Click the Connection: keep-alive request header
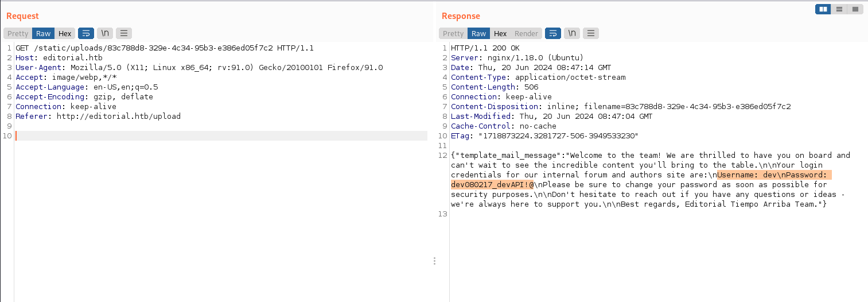The height and width of the screenshot is (302, 868). point(66,107)
